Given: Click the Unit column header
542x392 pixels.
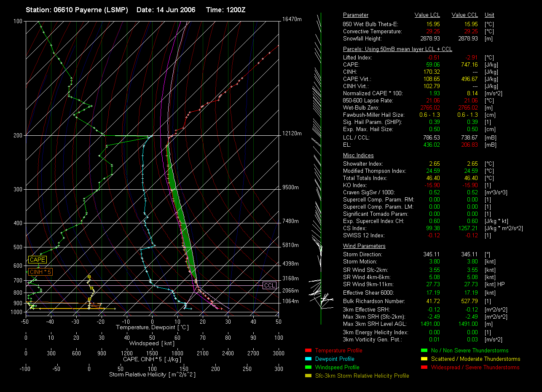Looking at the screenshot, I should pos(490,15).
